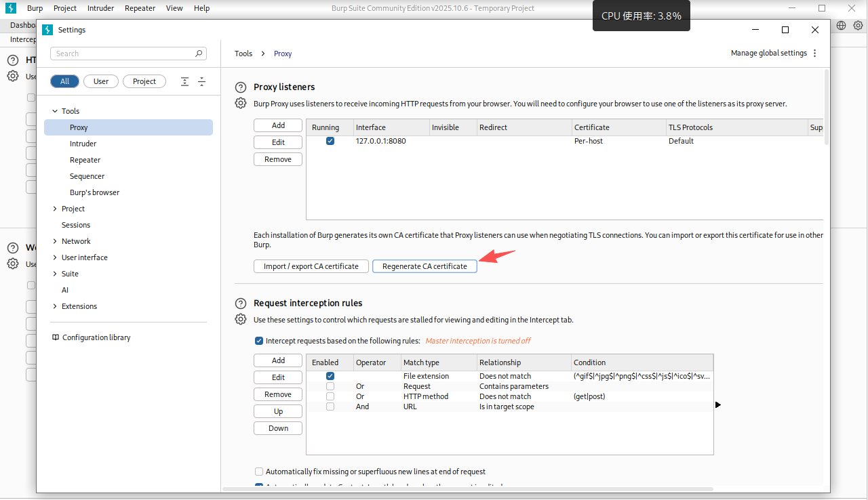Expand the Extensions tree node
Image resolution: width=868 pixels, height=500 pixels.
point(55,306)
